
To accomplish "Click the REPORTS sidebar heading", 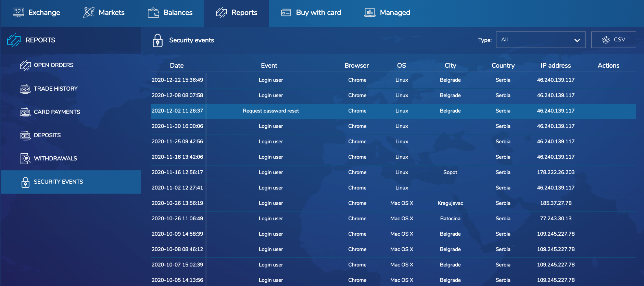I will (x=40, y=40).
